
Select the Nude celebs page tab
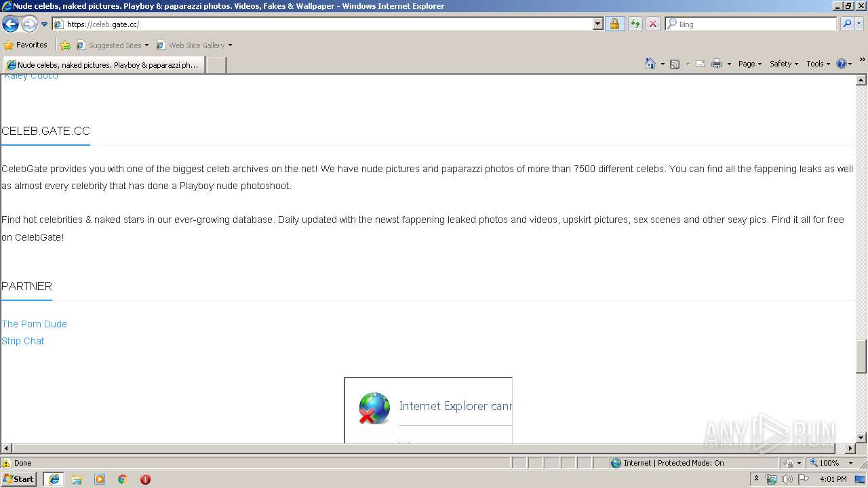pyautogui.click(x=104, y=65)
